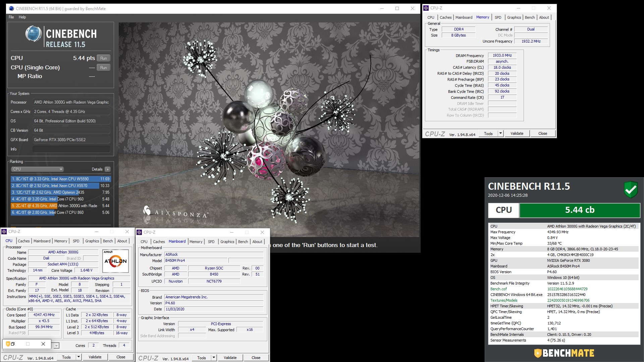The width and height of the screenshot is (644, 362).
Task: Click the arrow icon next to Details
Action: click(x=108, y=169)
